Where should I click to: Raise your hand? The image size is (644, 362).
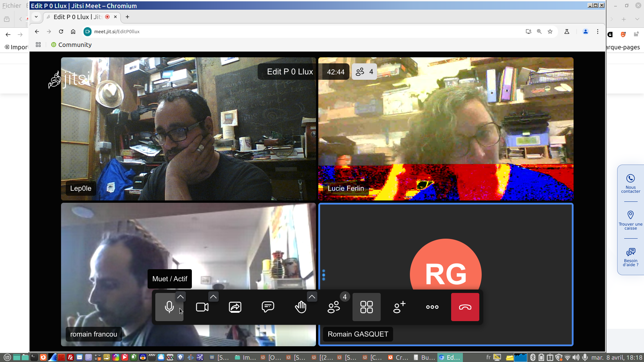click(x=301, y=307)
